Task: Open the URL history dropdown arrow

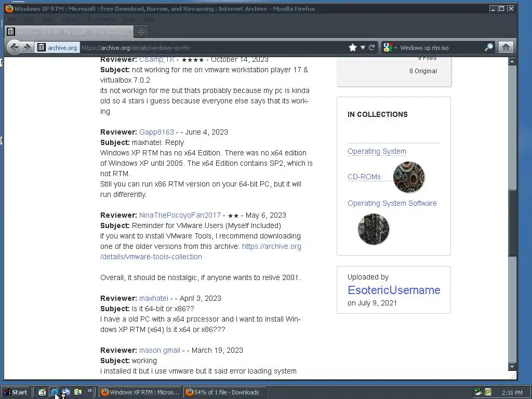Action: click(x=363, y=47)
